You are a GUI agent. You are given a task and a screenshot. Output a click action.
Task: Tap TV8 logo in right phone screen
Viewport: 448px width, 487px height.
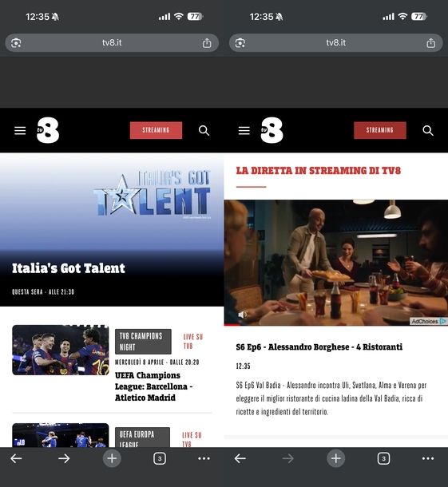coord(272,130)
